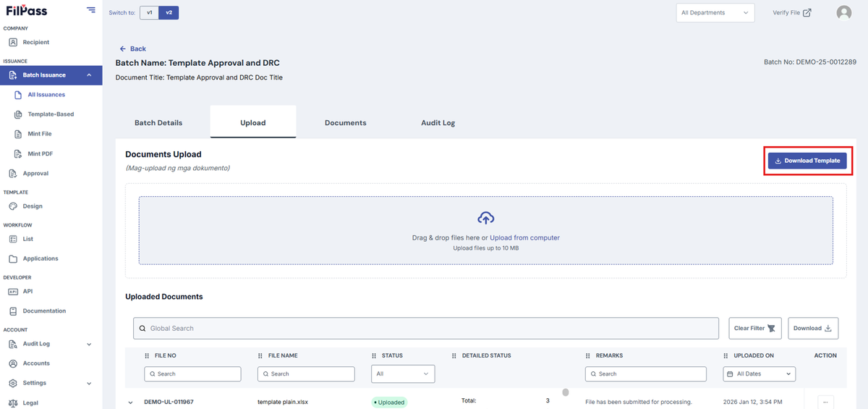Click the Clear Filter button

755,328
